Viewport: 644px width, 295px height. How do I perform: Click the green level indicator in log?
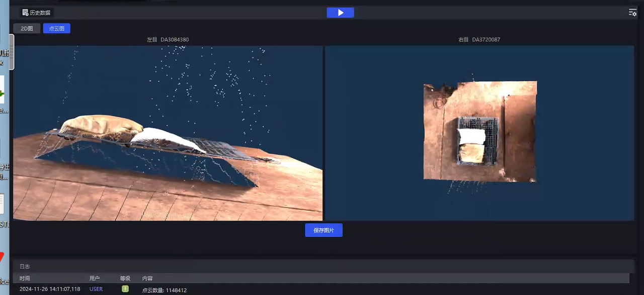click(125, 289)
